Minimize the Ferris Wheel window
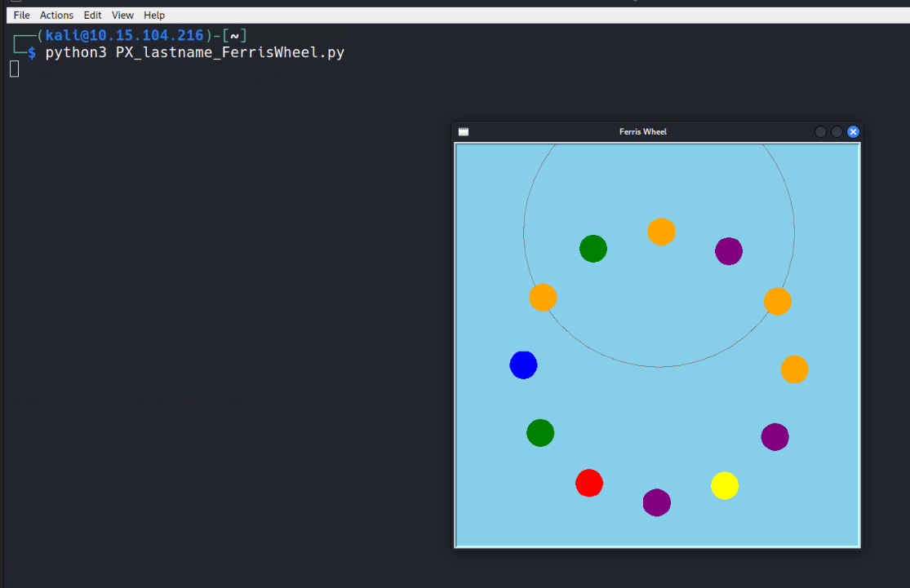Image resolution: width=910 pixels, height=588 pixels. pyautogui.click(x=820, y=132)
